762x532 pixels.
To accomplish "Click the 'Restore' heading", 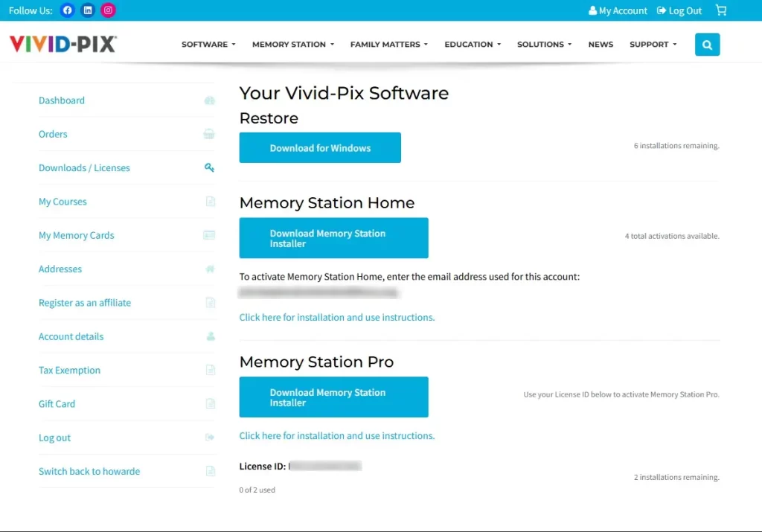I will pyautogui.click(x=269, y=118).
